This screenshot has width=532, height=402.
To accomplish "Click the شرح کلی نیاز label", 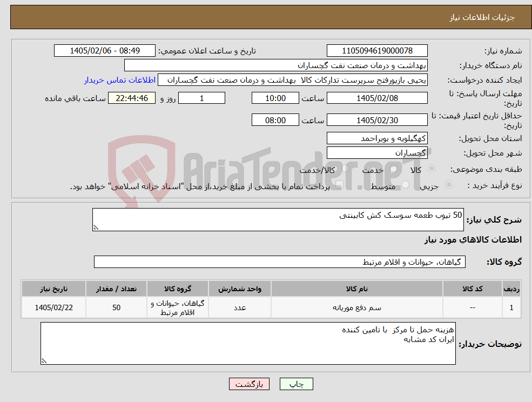I will [494, 220].
